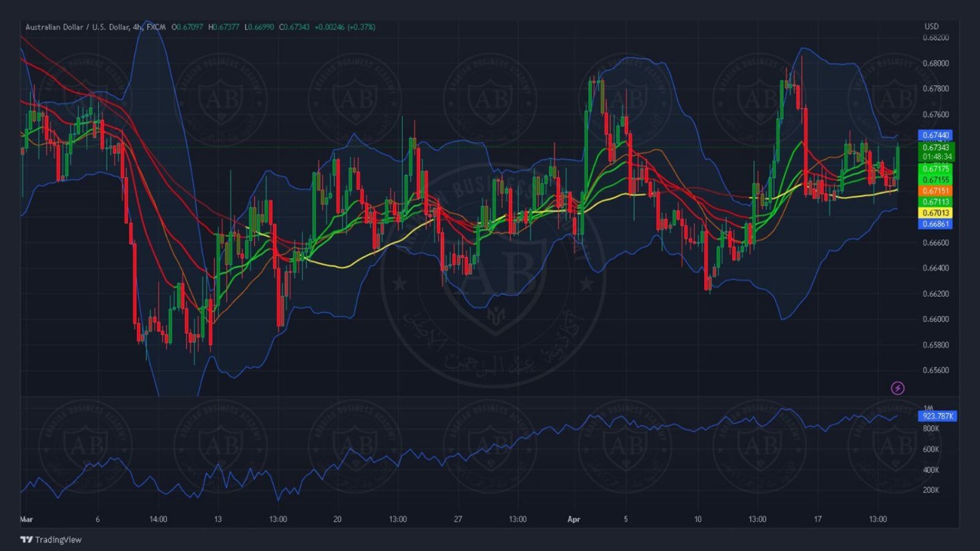The image size is (980, 551).
Task: Click the green 0.67113 price label
Action: 936,202
